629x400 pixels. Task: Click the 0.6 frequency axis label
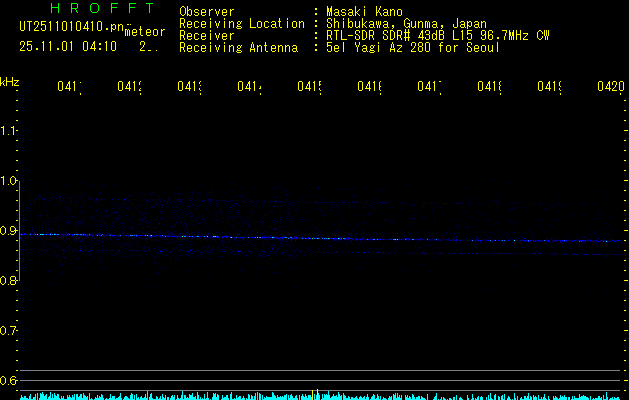click(x=9, y=381)
